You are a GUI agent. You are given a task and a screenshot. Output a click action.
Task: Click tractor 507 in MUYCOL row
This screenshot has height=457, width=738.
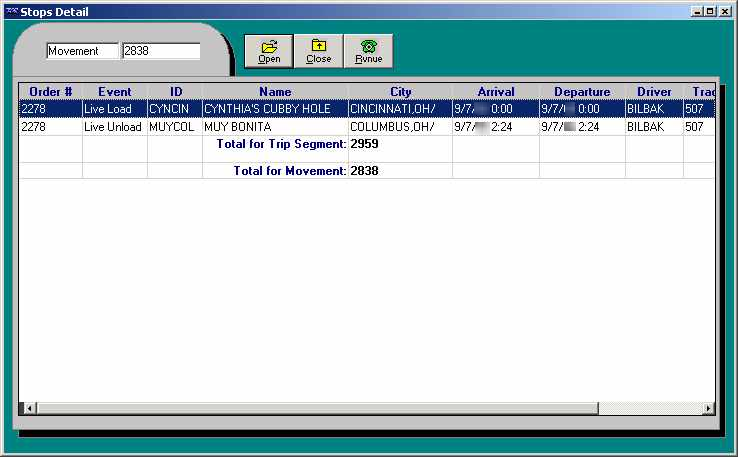pos(699,127)
